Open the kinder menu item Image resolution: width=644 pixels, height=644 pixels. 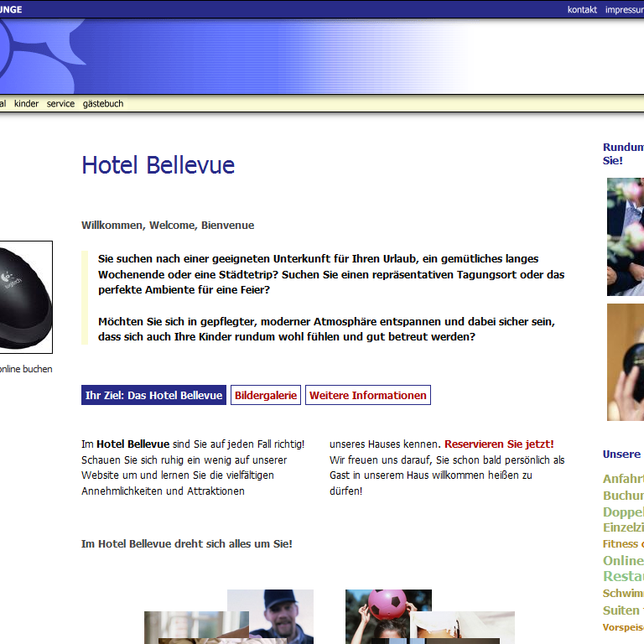click(26, 103)
